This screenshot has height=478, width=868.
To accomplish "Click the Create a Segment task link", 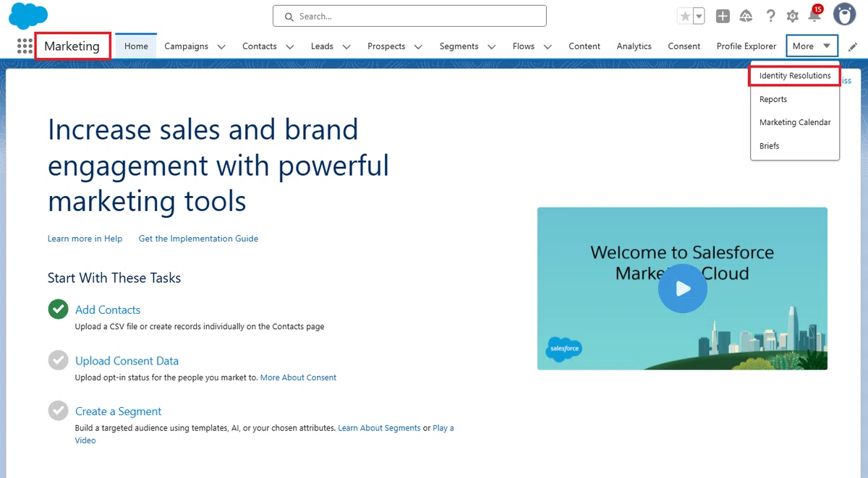I will (x=118, y=411).
